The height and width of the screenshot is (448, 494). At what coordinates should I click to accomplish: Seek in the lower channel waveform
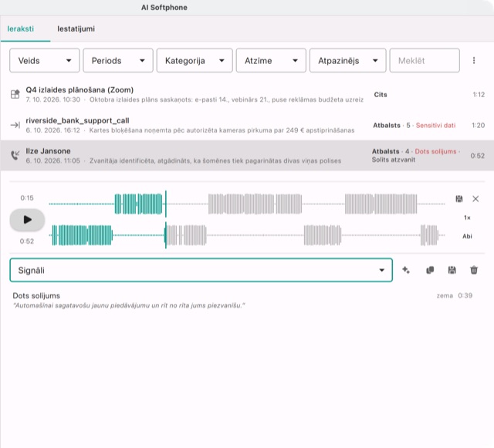247,235
